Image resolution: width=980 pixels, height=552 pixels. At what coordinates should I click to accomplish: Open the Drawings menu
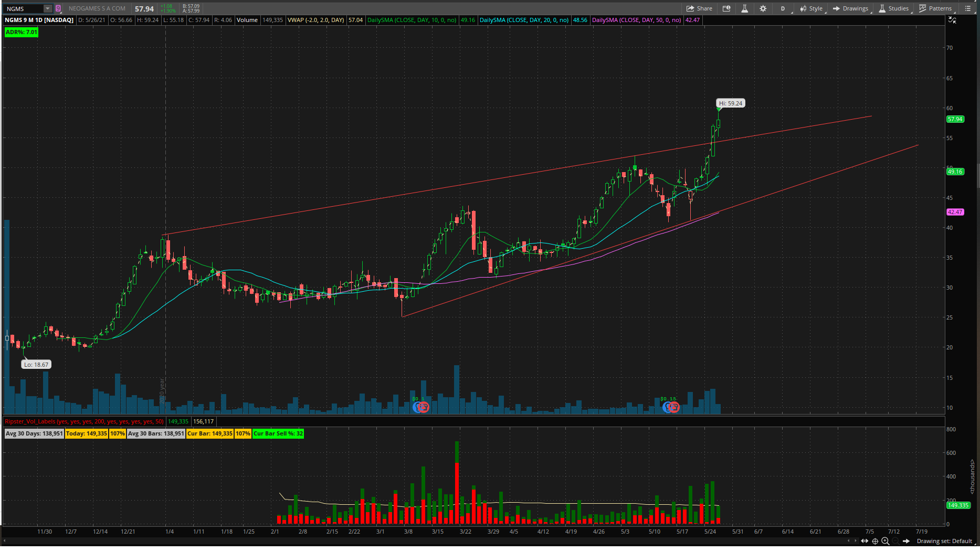850,8
